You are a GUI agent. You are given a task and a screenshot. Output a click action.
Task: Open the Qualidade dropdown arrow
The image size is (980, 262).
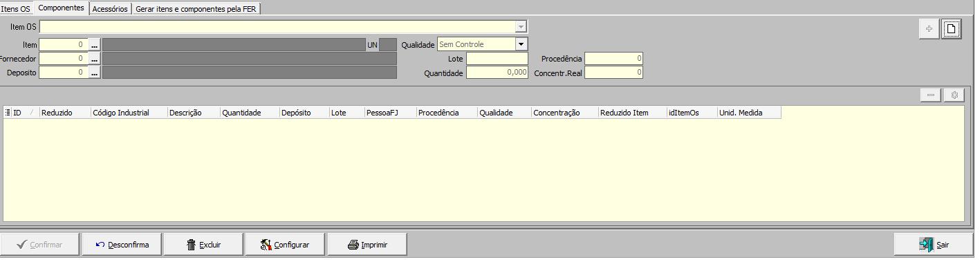[x=521, y=44]
